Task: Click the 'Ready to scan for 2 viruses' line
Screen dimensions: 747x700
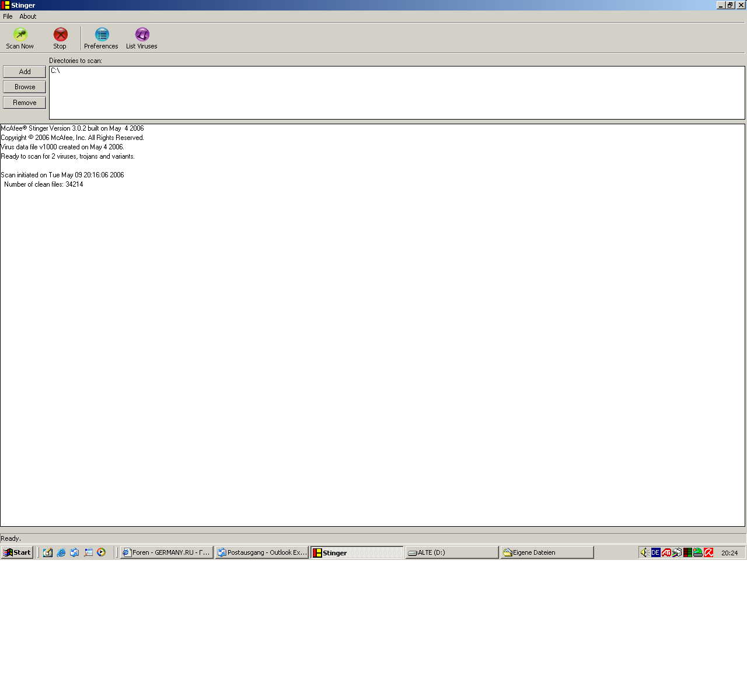Action: [68, 156]
